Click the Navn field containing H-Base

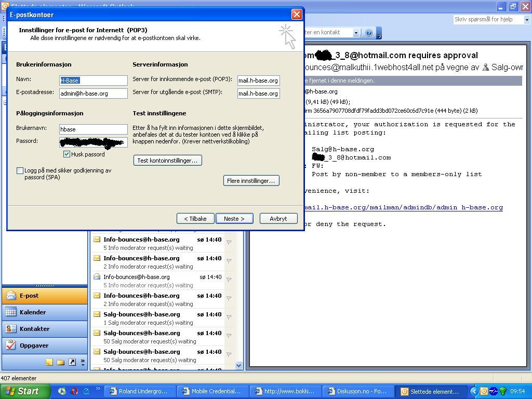[94, 81]
